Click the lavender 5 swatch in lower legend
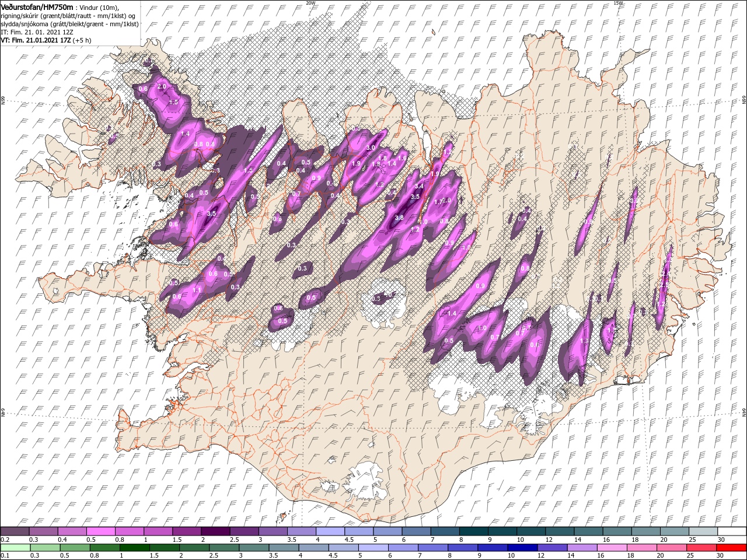This screenshot has height=560, width=747. pyautogui.click(x=373, y=548)
